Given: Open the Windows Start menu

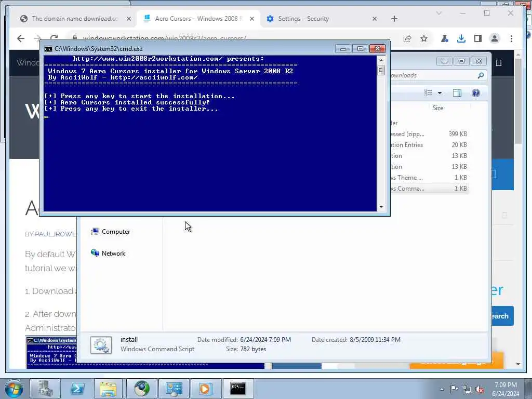Looking at the screenshot, I should pyautogui.click(x=14, y=389).
